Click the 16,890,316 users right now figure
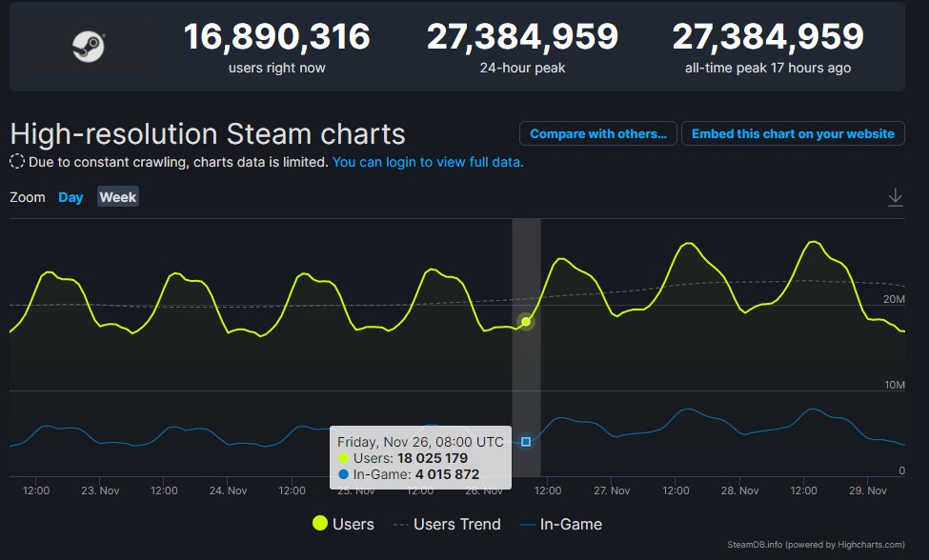 [x=276, y=37]
